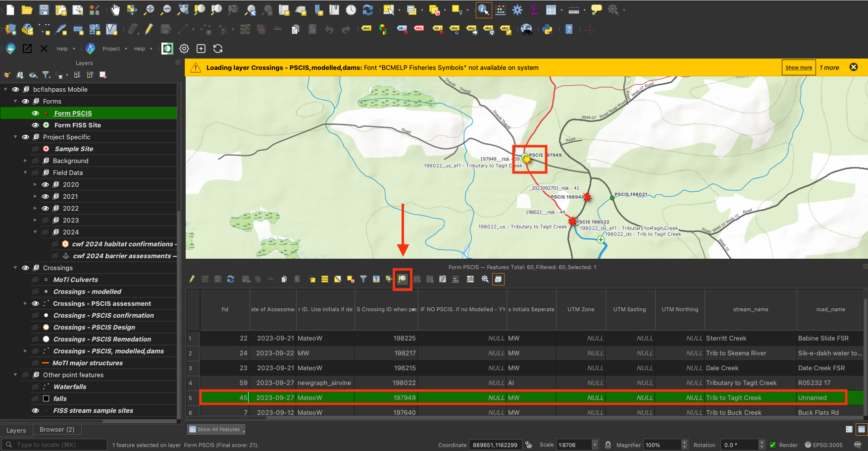Toggle editing pencil in attribute table toolbar
This screenshot has width=868, height=451.
192,279
